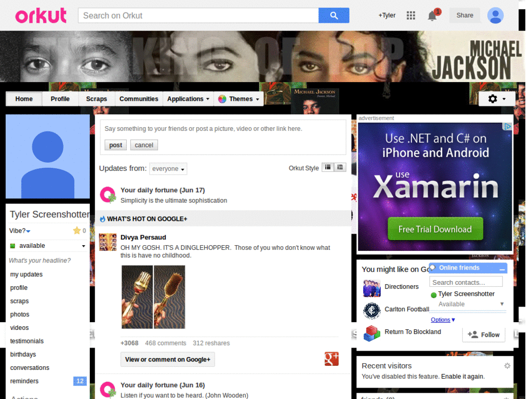Screen dimensions: 532x399
Task: Open photos in sidebar
Action: 20,314
